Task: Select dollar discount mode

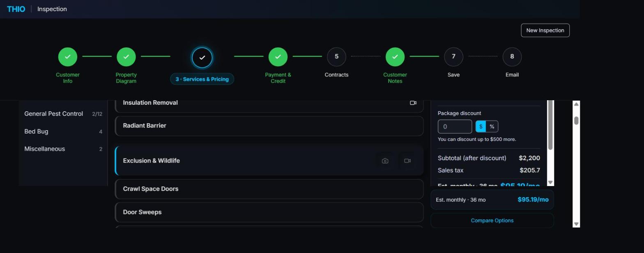Action: (481, 126)
